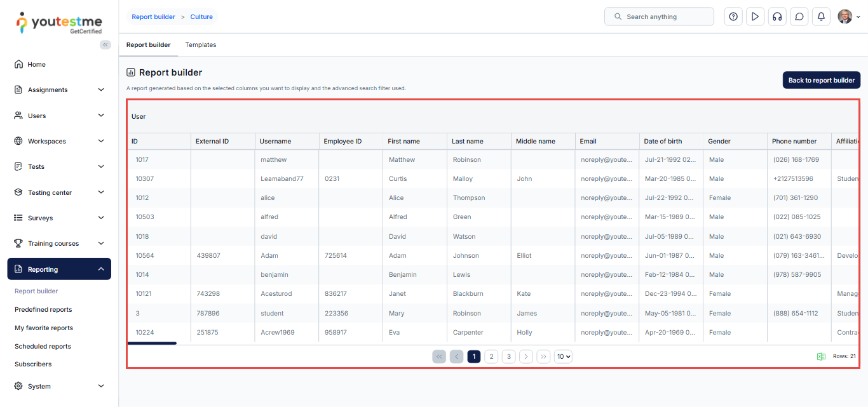The image size is (868, 407).
Task: Click Back to report builder button
Action: (x=821, y=81)
